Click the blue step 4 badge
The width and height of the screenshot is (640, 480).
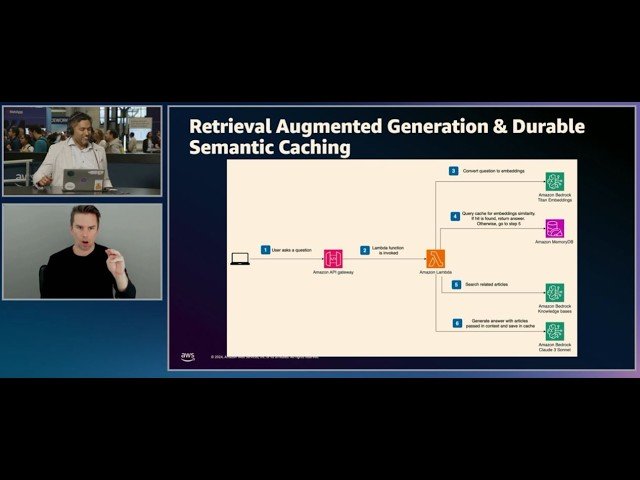455,216
